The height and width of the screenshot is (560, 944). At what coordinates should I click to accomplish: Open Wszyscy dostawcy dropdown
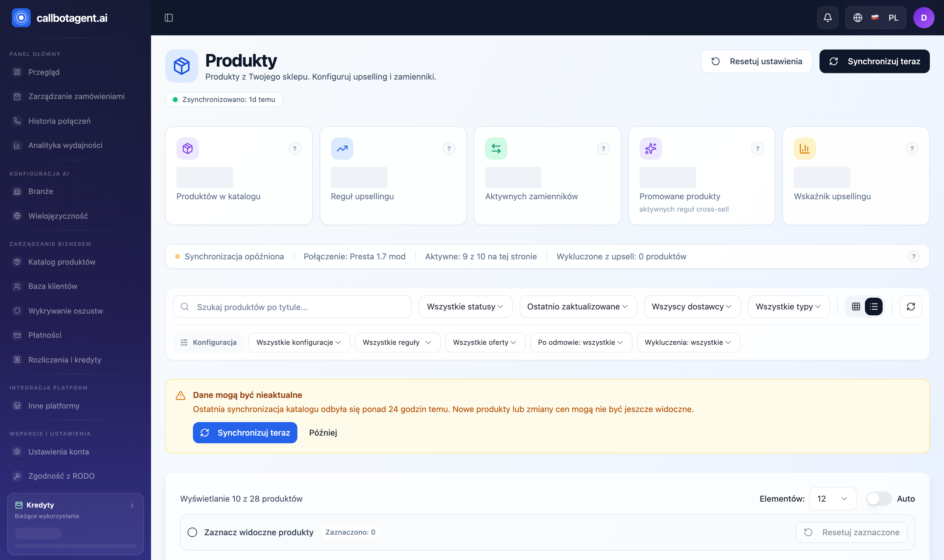tap(692, 307)
